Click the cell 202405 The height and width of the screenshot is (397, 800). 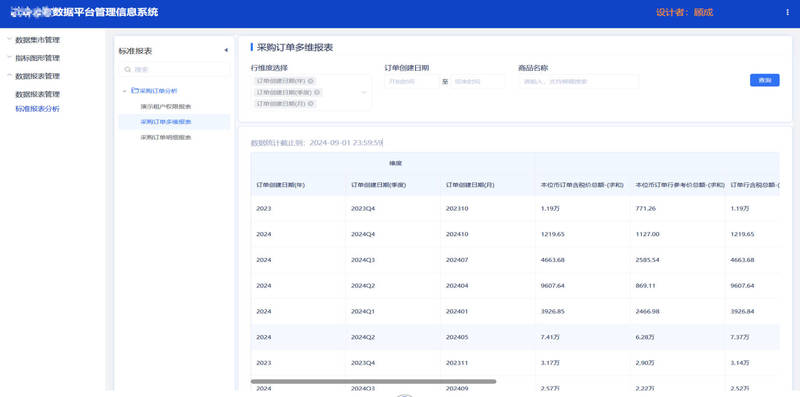tap(457, 337)
